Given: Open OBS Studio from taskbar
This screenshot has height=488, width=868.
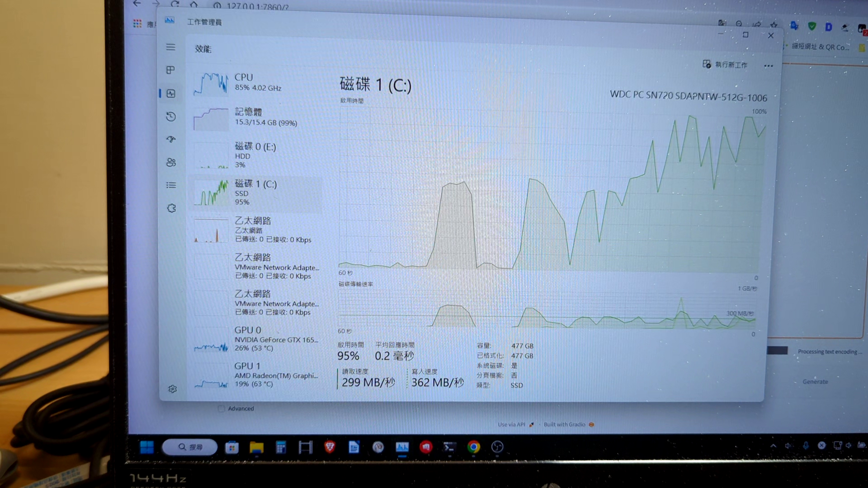Looking at the screenshot, I should point(497,447).
